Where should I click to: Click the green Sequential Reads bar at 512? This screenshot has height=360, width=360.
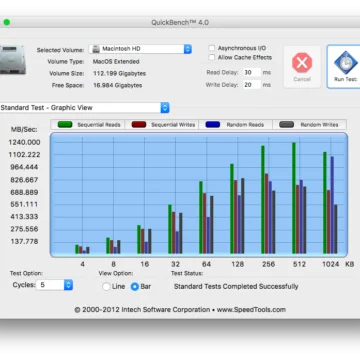[x=294, y=198]
